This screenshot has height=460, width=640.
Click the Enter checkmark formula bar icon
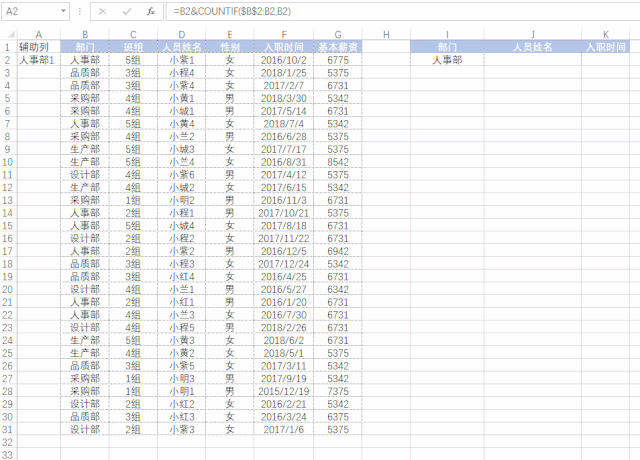[127, 11]
